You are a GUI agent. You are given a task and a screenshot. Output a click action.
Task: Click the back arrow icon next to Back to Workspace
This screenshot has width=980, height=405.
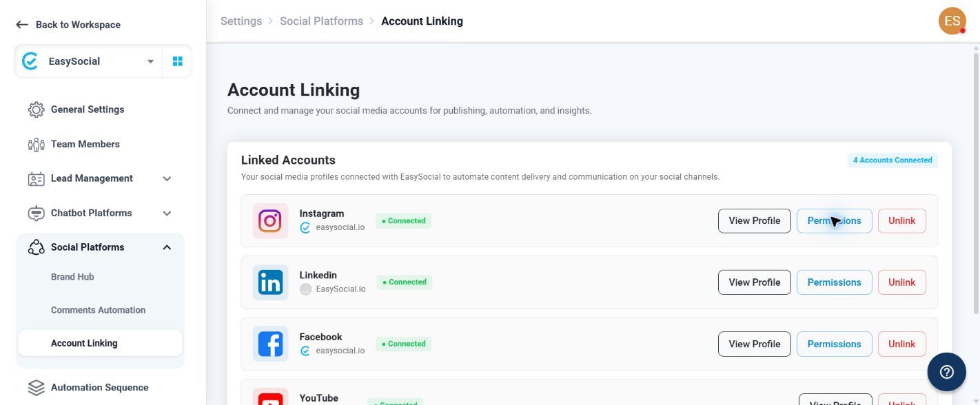22,25
